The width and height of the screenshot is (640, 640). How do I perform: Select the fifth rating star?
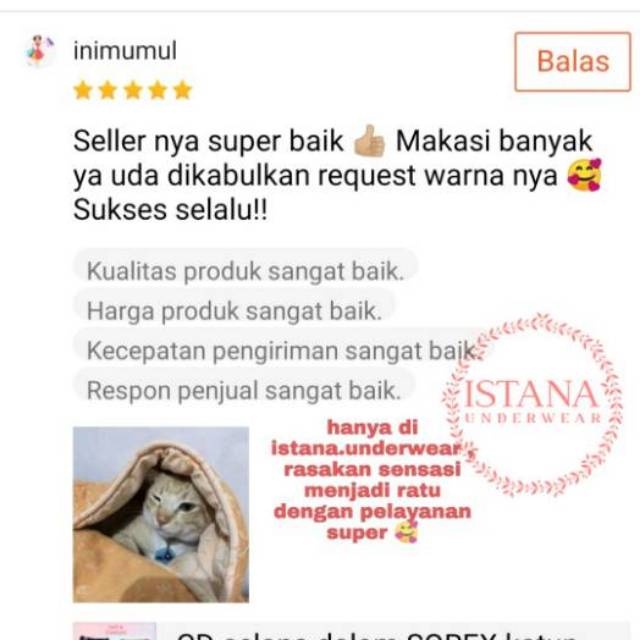coord(182,90)
